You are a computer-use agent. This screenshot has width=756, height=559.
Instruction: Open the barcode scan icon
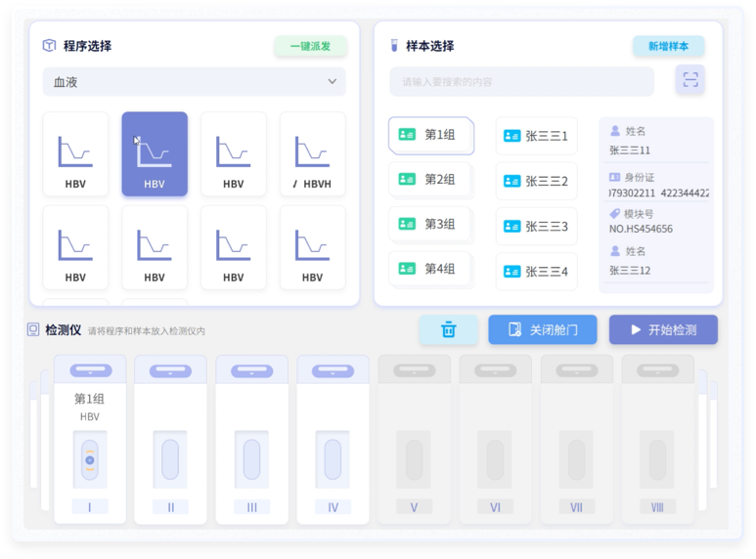tap(690, 79)
